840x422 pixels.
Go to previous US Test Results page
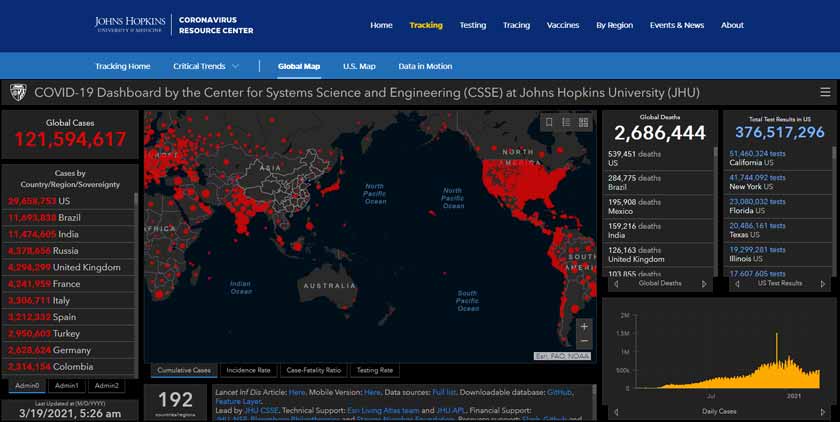(x=737, y=284)
